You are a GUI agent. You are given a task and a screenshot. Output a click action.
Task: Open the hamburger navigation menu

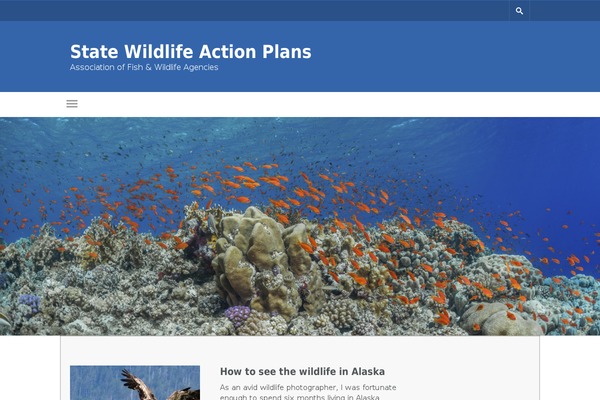[72, 104]
